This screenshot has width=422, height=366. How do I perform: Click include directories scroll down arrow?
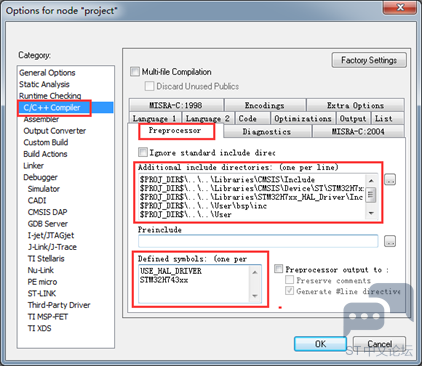[371, 213]
